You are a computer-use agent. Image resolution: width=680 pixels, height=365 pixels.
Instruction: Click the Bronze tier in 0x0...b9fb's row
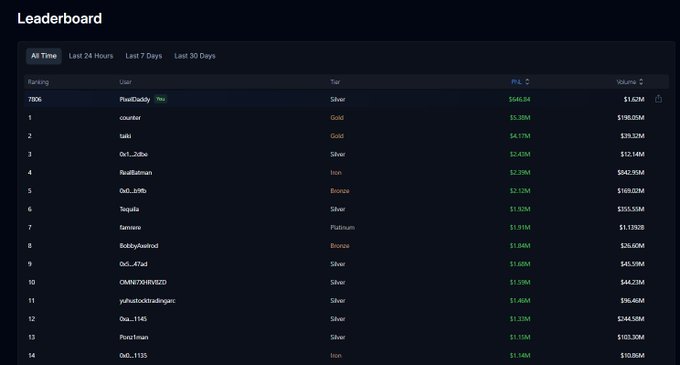pos(340,191)
